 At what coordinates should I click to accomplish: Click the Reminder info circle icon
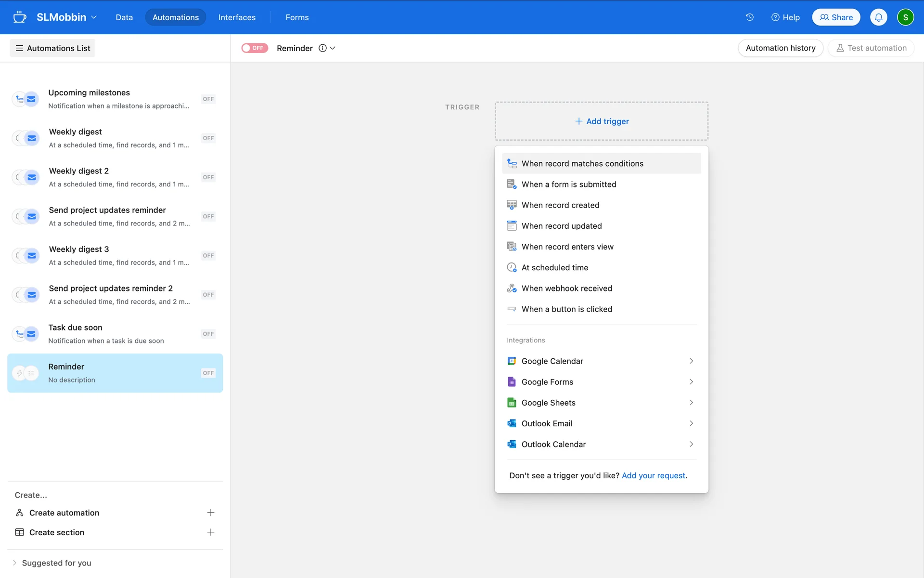pyautogui.click(x=322, y=48)
